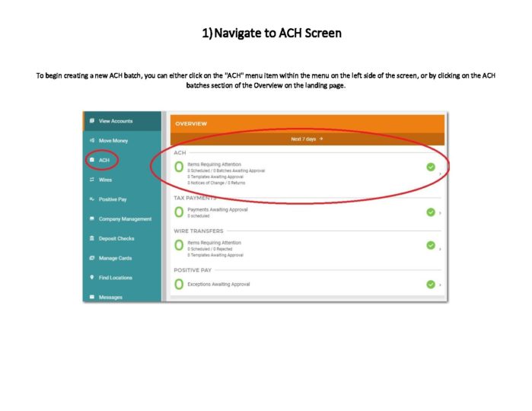
Task: Click the Deposit Checks bank icon
Action: (92, 238)
